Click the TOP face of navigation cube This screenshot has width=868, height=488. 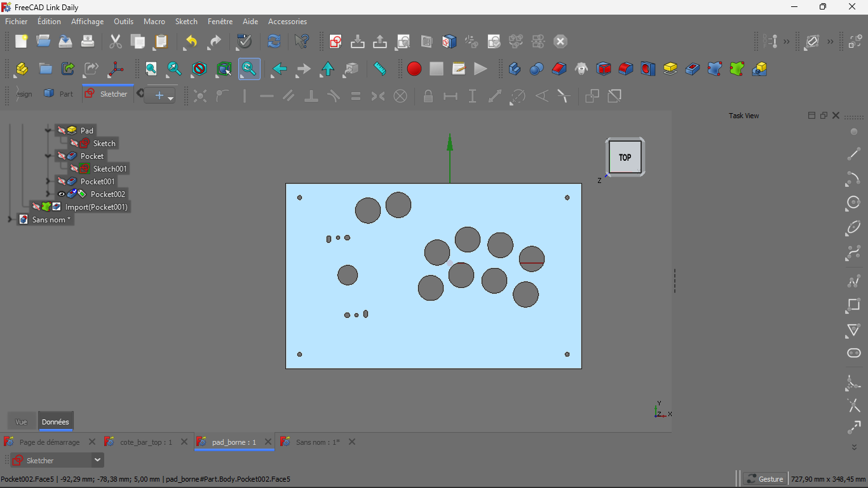[x=625, y=157]
